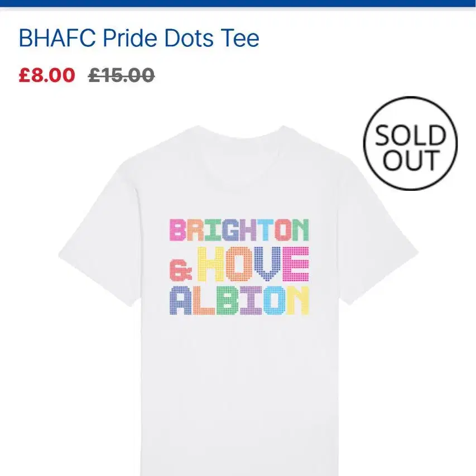Open the white t-shirt product image
The height and width of the screenshot is (476, 476).
239,301
